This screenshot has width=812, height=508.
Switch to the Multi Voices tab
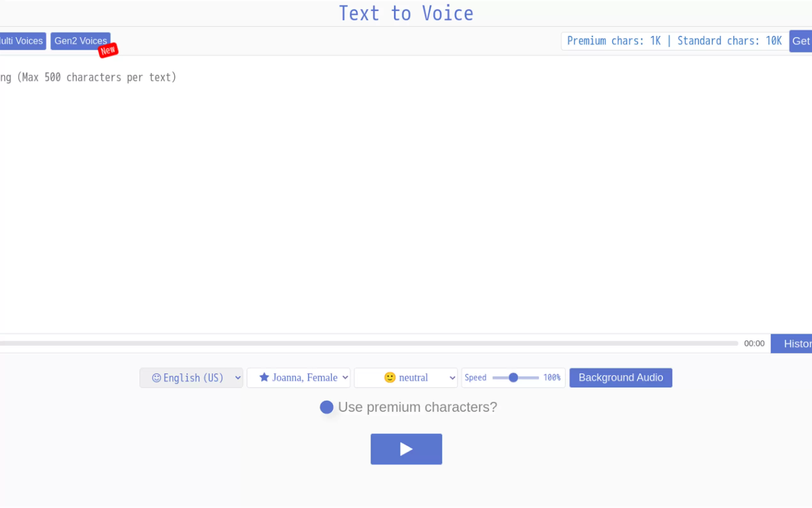click(x=22, y=41)
